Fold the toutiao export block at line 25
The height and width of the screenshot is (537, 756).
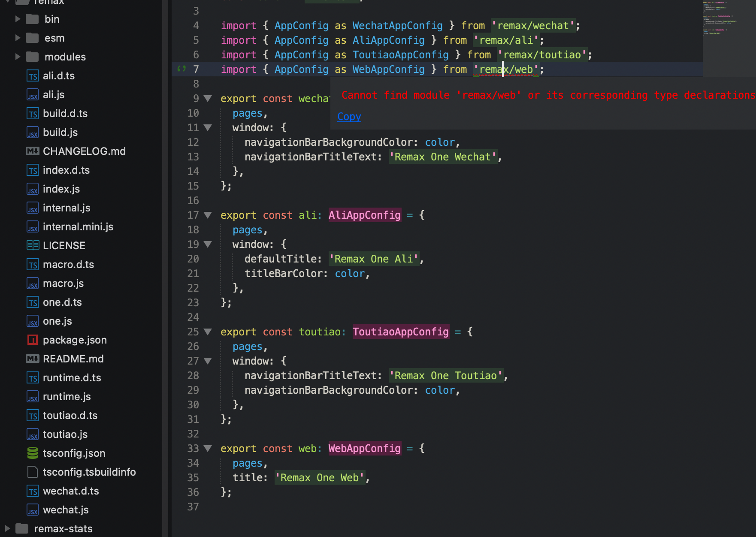208,332
